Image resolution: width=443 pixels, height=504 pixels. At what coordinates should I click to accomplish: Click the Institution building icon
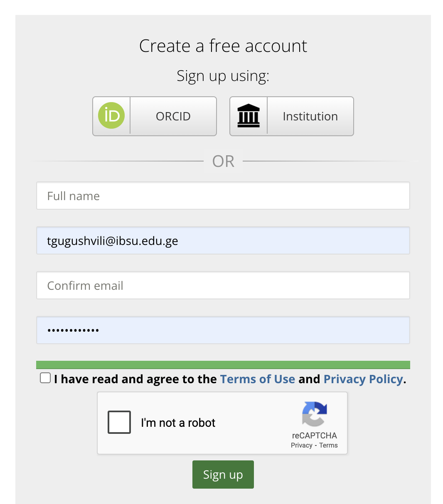249,116
